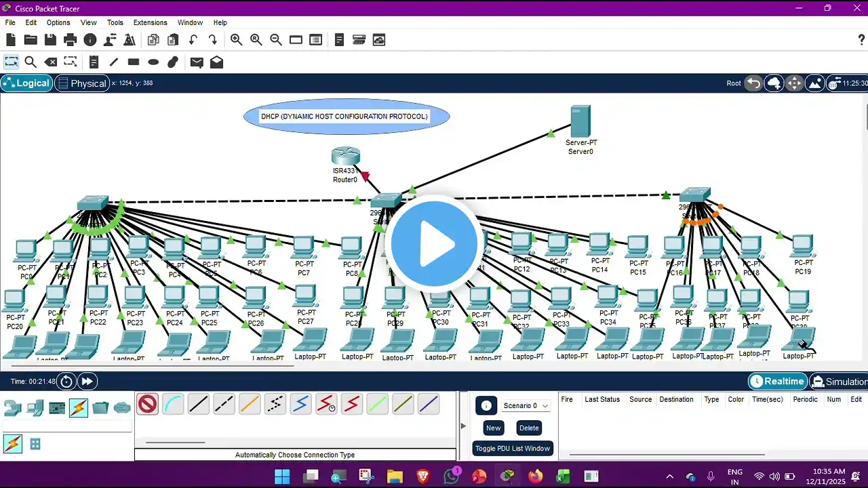Open the File menu
This screenshot has width=868, height=488.
[10, 22]
